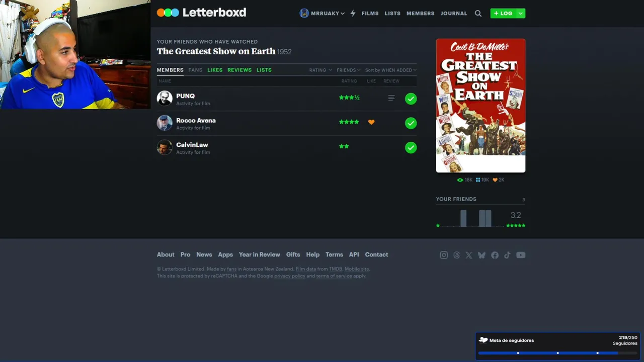This screenshot has height=362, width=644.
Task: Toggle PUNQ's green watched checkmark
Action: 411,99
